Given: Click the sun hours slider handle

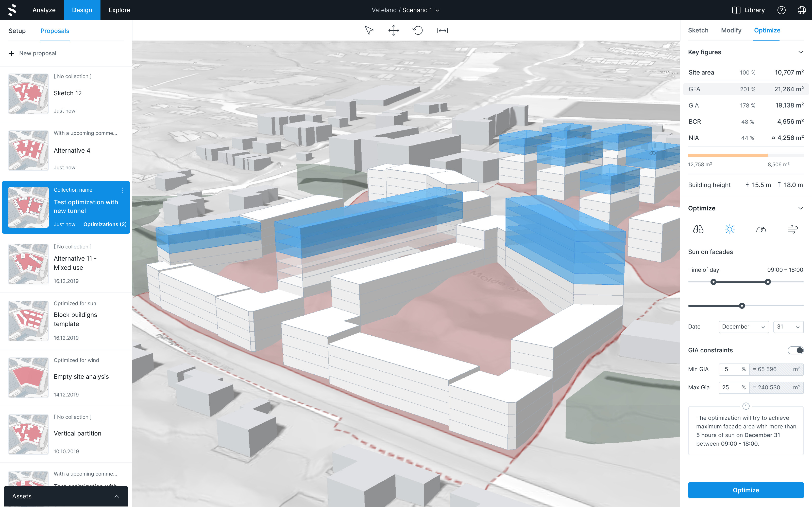Looking at the screenshot, I should click(742, 306).
